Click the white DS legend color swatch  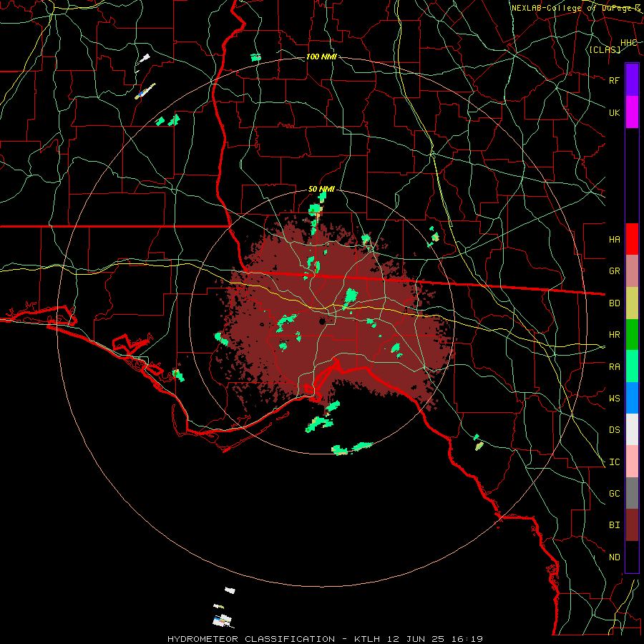(632, 429)
